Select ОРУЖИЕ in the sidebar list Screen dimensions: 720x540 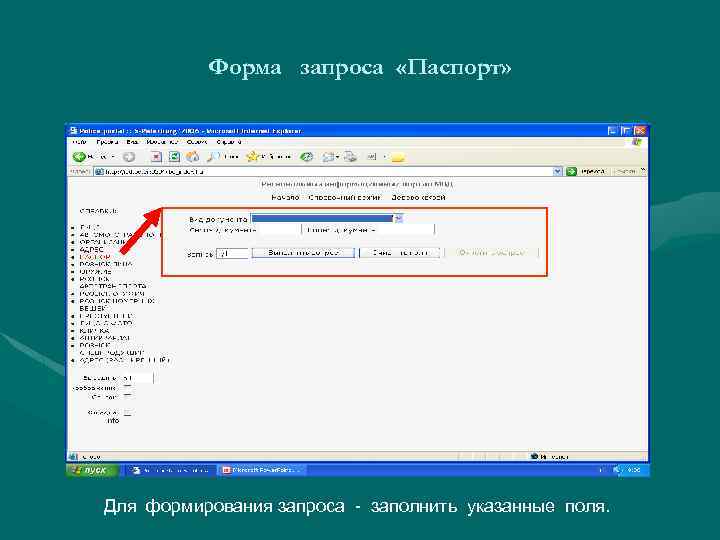tap(95, 272)
